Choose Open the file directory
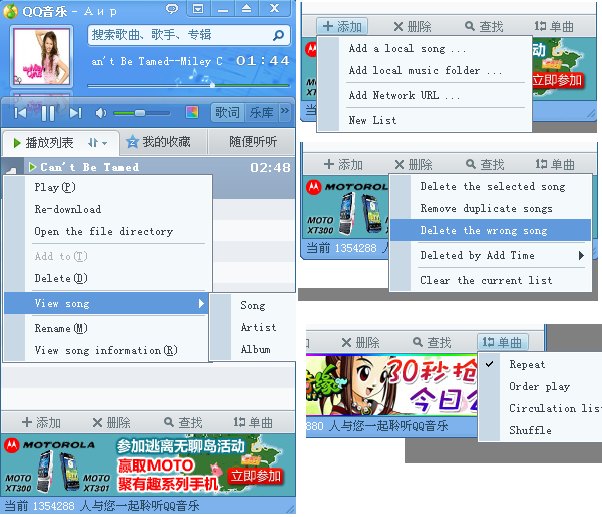This screenshot has width=602, height=517. point(107,231)
